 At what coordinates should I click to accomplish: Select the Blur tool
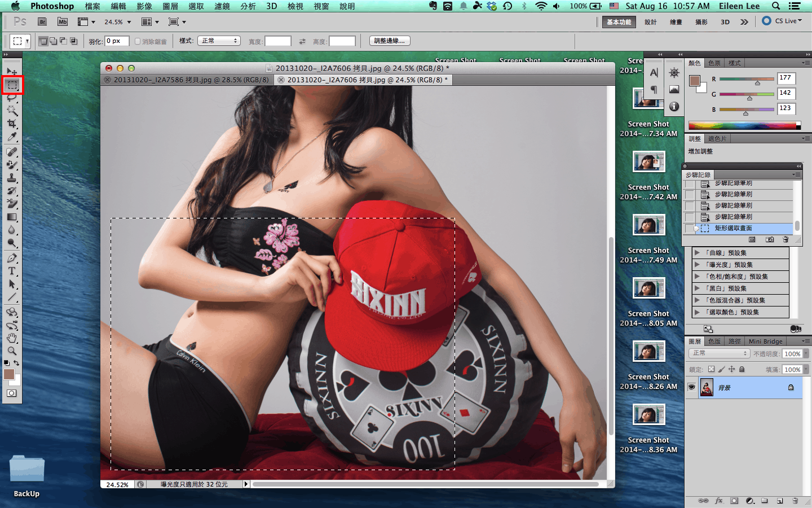click(x=12, y=230)
